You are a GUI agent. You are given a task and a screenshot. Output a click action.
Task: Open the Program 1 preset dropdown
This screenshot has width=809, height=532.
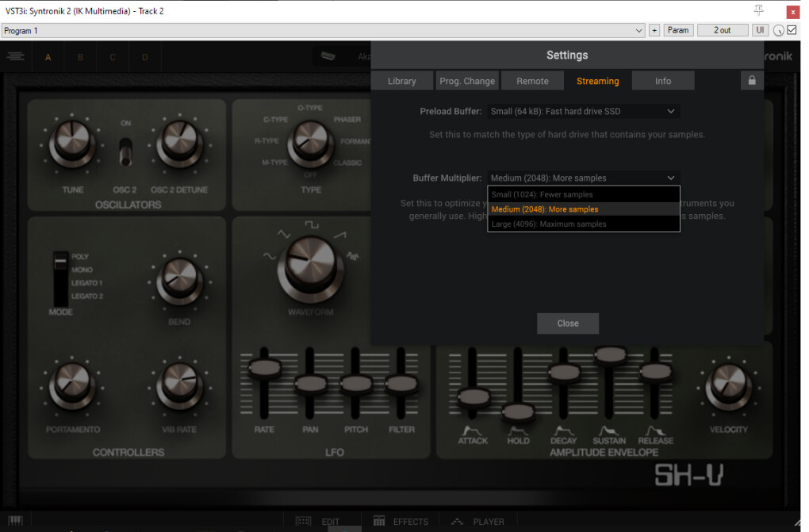tap(323, 30)
